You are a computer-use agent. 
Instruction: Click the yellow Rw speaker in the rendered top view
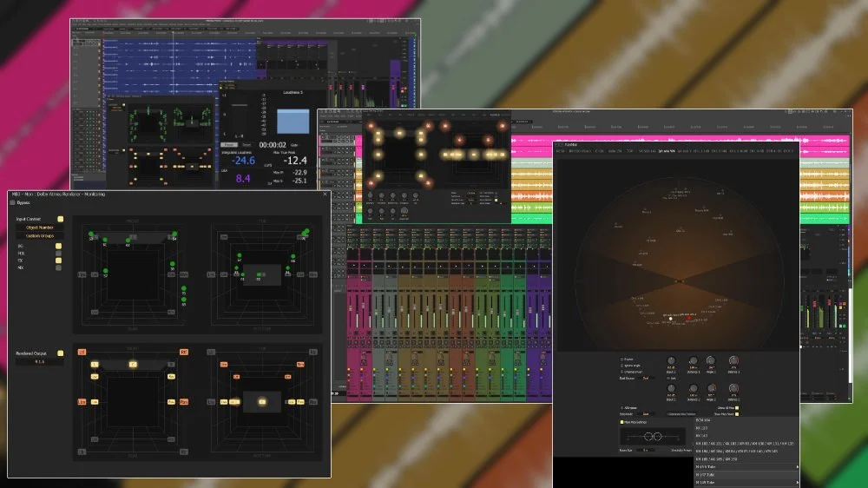point(171,377)
